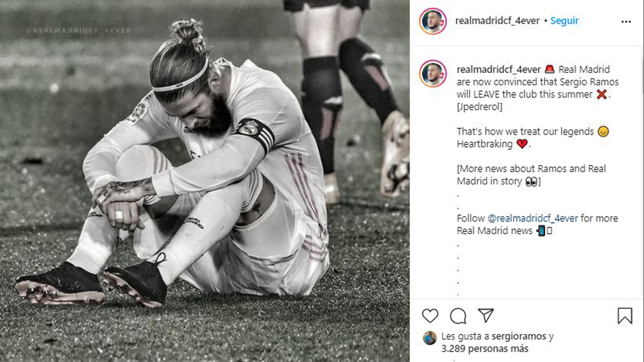Open comments with speech bubble icon
This screenshot has height=362, width=644.
(458, 316)
